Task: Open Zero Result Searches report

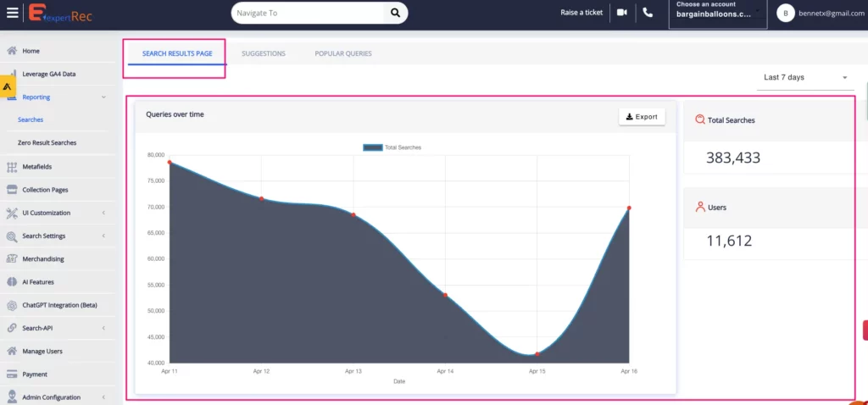Action: tap(47, 143)
